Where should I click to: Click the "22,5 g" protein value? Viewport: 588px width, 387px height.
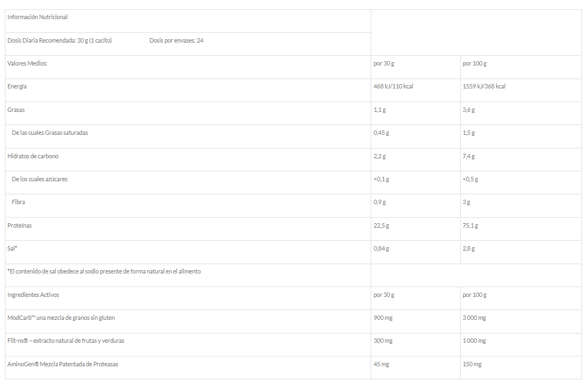point(381,225)
